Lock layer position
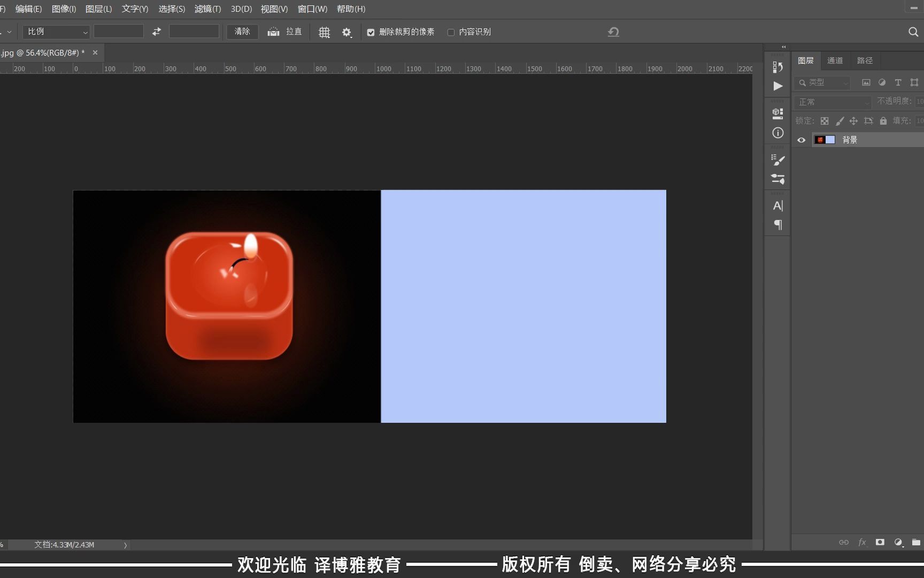The image size is (924, 578). pyautogui.click(x=854, y=121)
